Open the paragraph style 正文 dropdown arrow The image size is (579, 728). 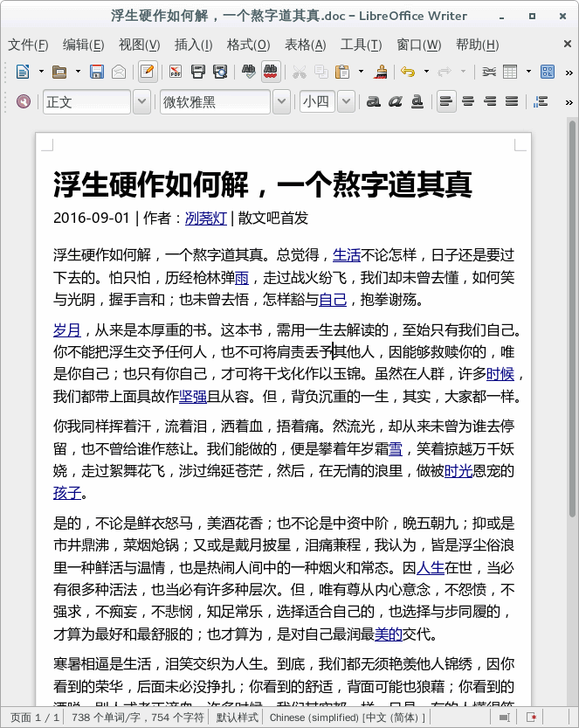point(142,101)
